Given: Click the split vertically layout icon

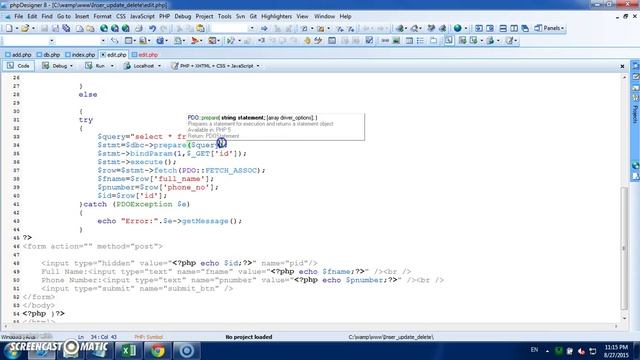Looking at the screenshot, I should pyautogui.click(x=514, y=28).
